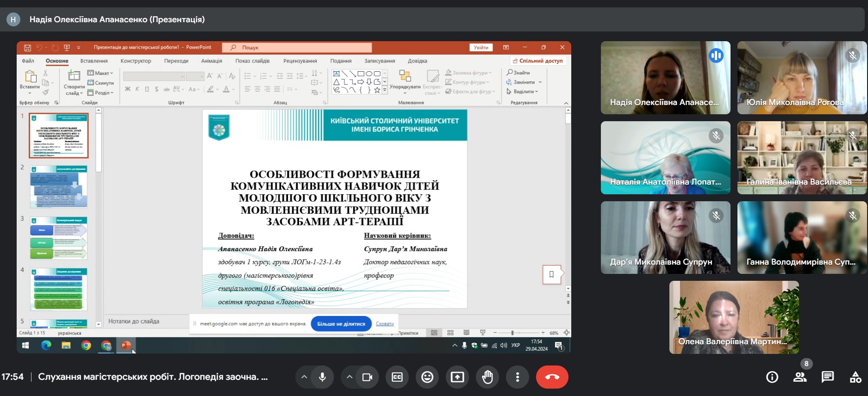Image resolution: width=868 pixels, height=396 pixels.
Task: Switch to the Вставлення ribbon tab
Action: click(94, 61)
